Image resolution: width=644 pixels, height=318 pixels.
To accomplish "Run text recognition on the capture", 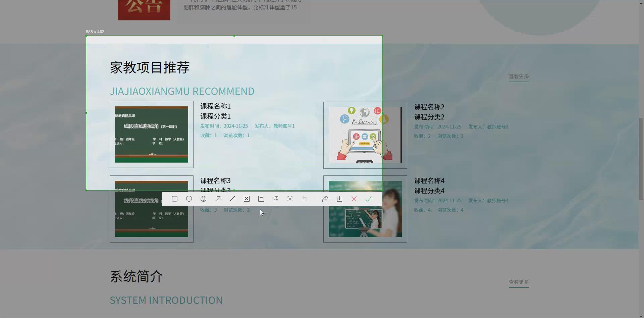I will pyautogui.click(x=290, y=199).
